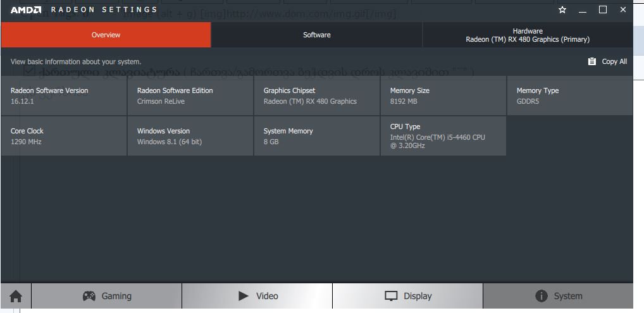Select the Overview tab
The width and height of the screenshot is (644, 313).
(x=106, y=35)
